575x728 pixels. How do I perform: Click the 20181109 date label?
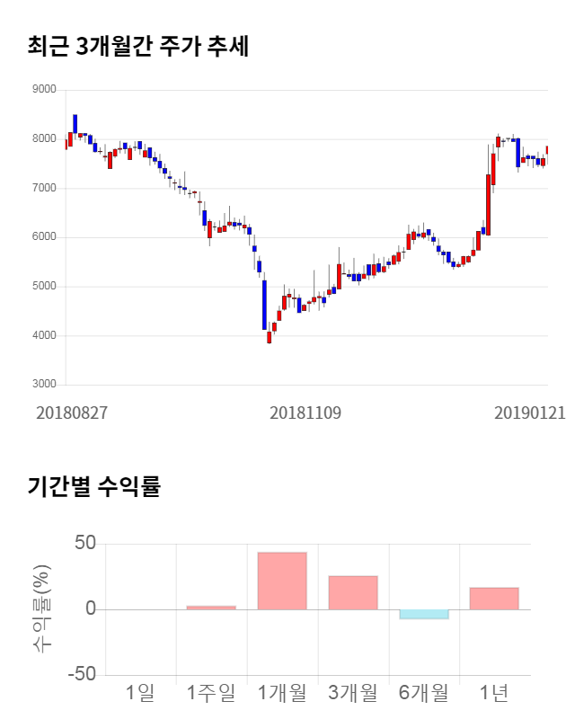coord(305,413)
